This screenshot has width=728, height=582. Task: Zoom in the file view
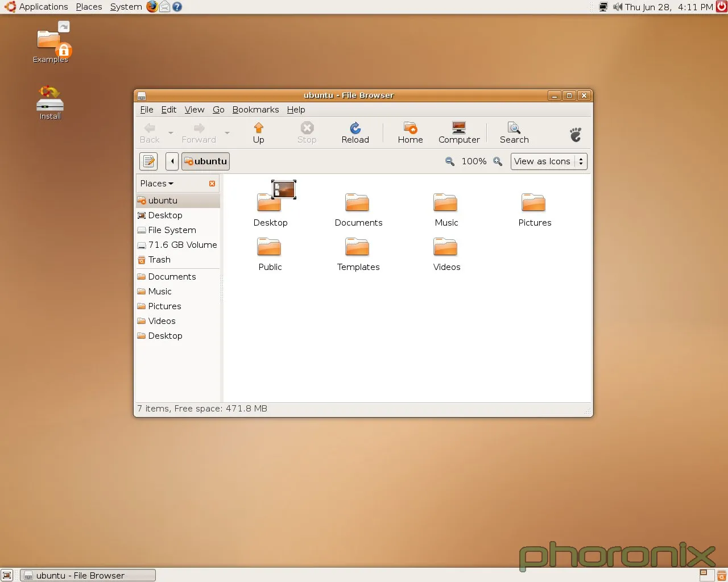click(498, 161)
